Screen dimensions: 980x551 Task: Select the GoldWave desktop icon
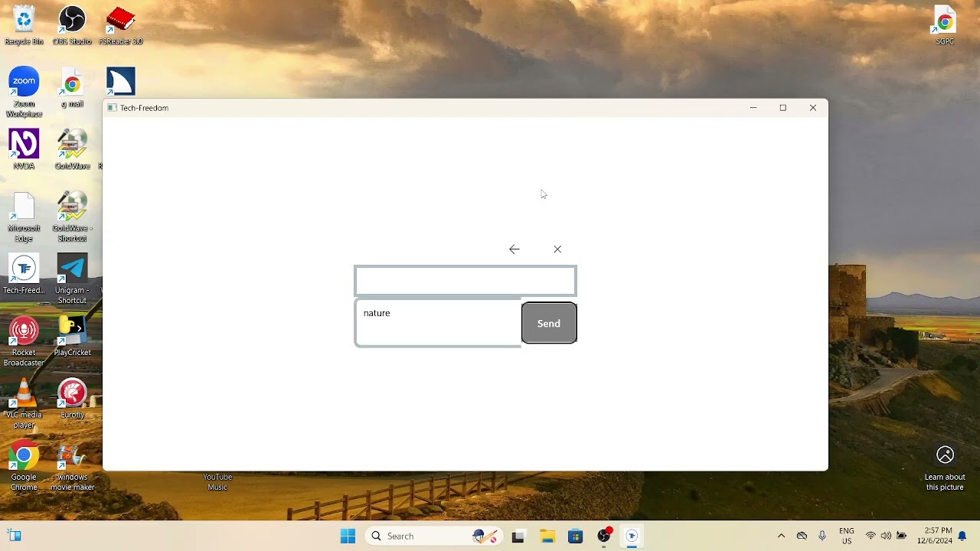point(72,149)
